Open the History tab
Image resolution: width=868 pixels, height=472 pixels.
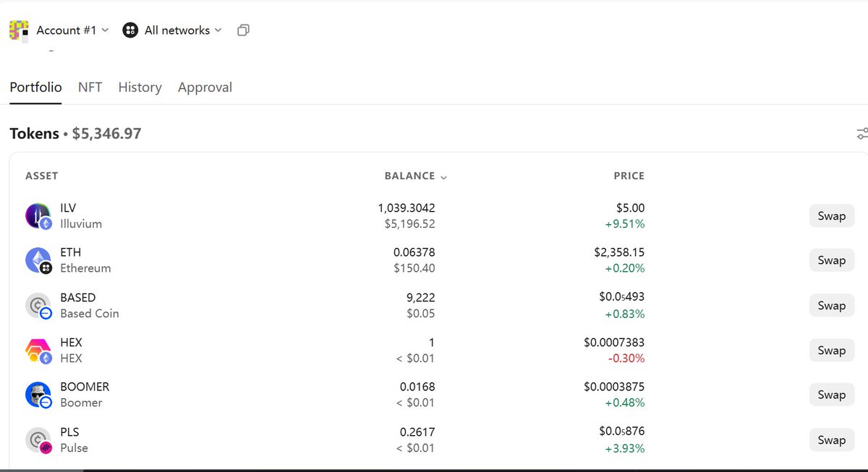pos(140,87)
